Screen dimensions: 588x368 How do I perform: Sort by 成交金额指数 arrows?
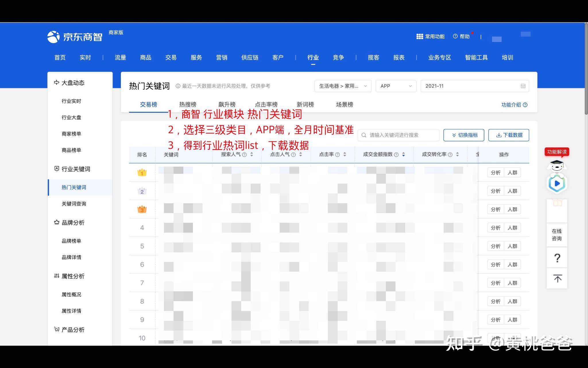coord(403,154)
